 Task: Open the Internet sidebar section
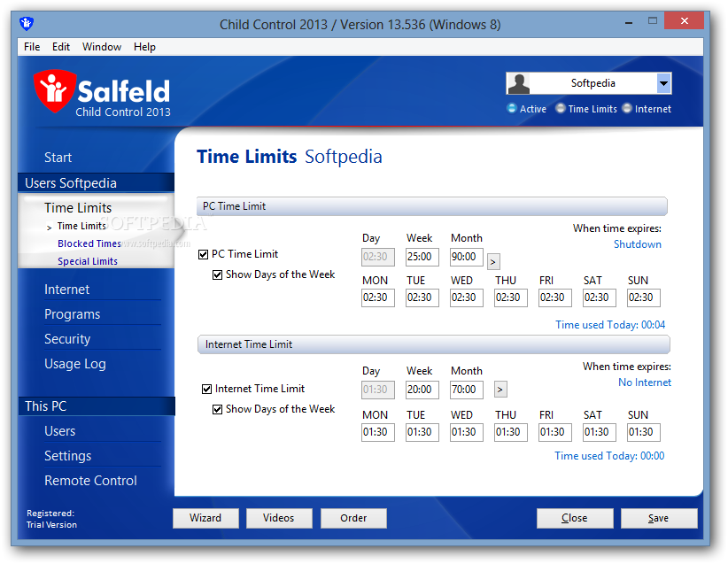pos(66,290)
